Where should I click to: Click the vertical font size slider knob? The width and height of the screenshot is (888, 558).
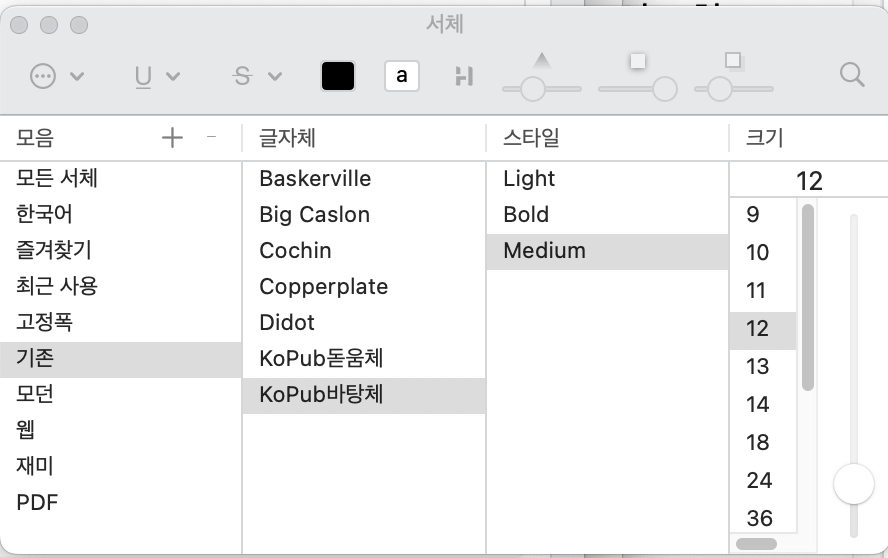853,484
